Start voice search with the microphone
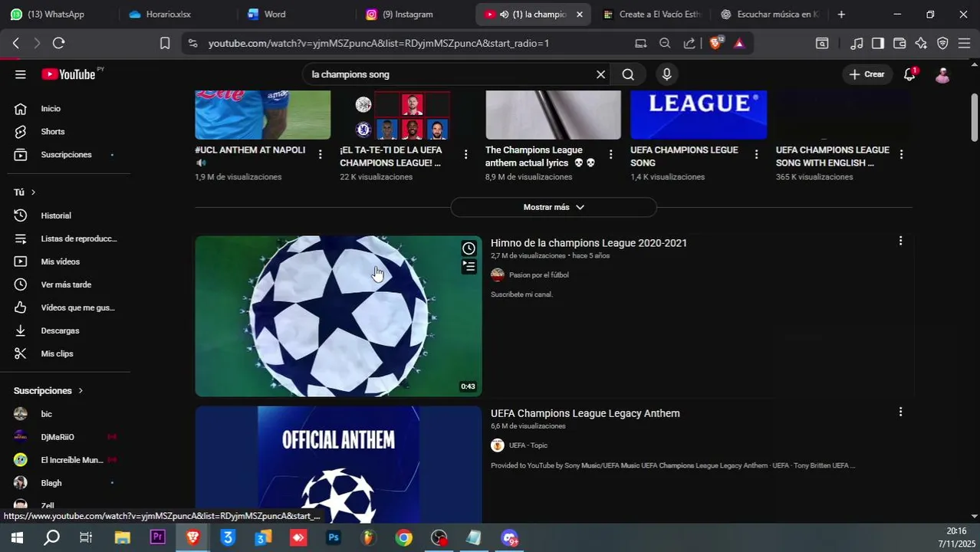Viewport: 980px width, 552px height. click(666, 74)
